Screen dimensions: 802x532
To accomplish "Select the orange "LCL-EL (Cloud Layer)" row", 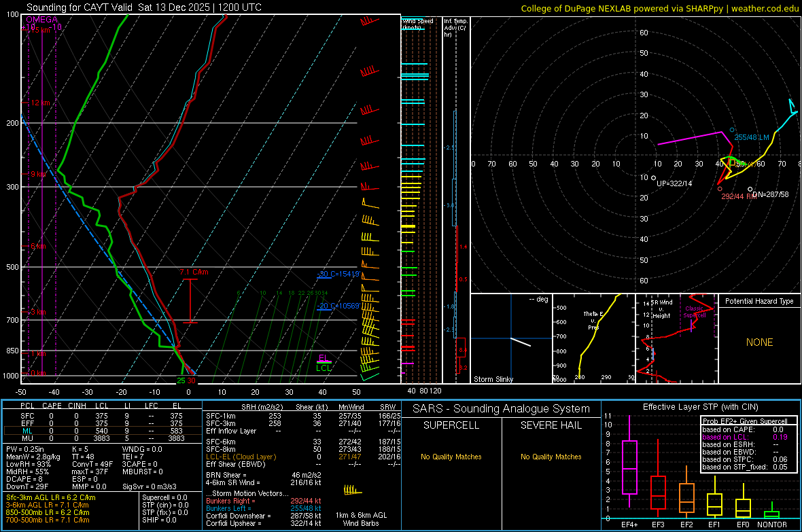I will (x=303, y=457).
